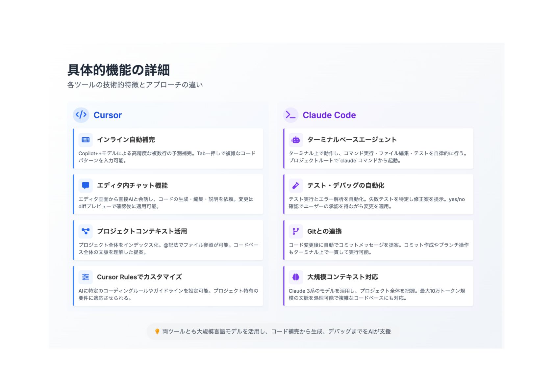Click the インライン自動補完 card title
This screenshot has height=392, width=554.
click(126, 140)
